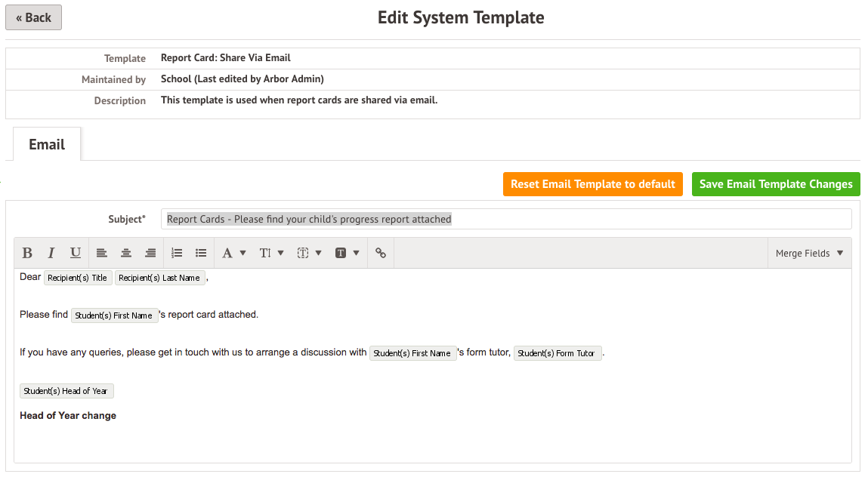Select the Student(s) Head of Year merge field

point(66,391)
